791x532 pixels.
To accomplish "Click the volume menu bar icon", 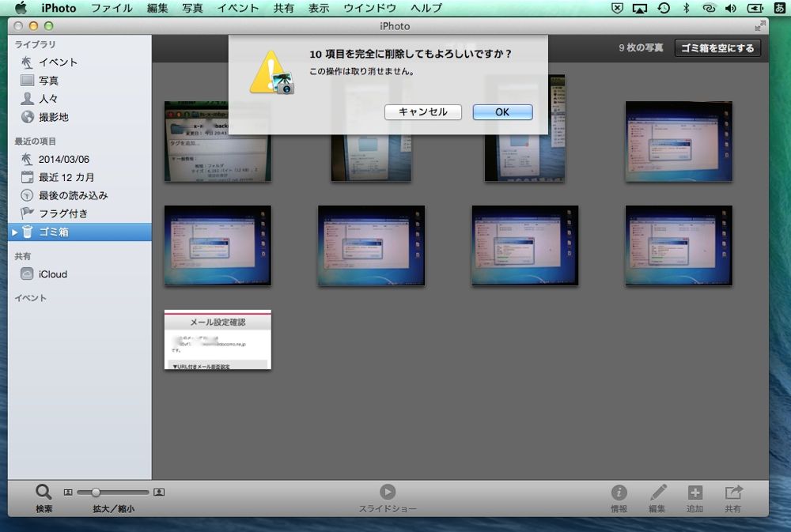I will 730,8.
